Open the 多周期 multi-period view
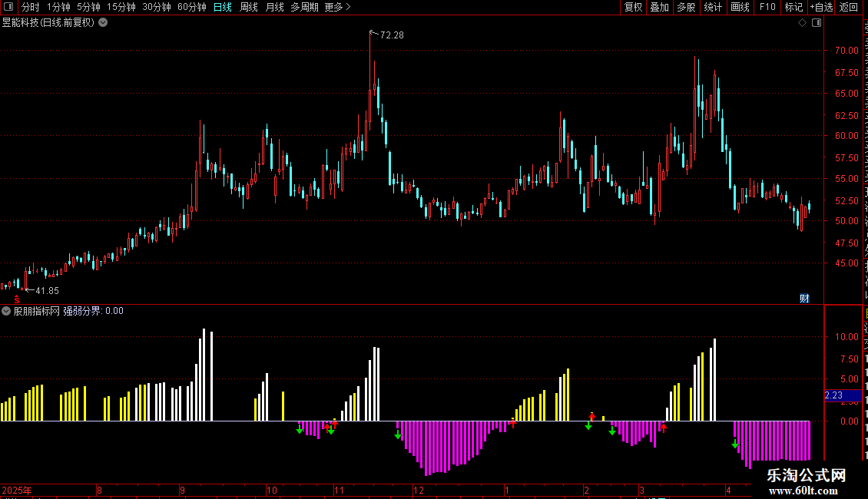Screen dimensions: 868x499 pyautogui.click(x=304, y=7)
